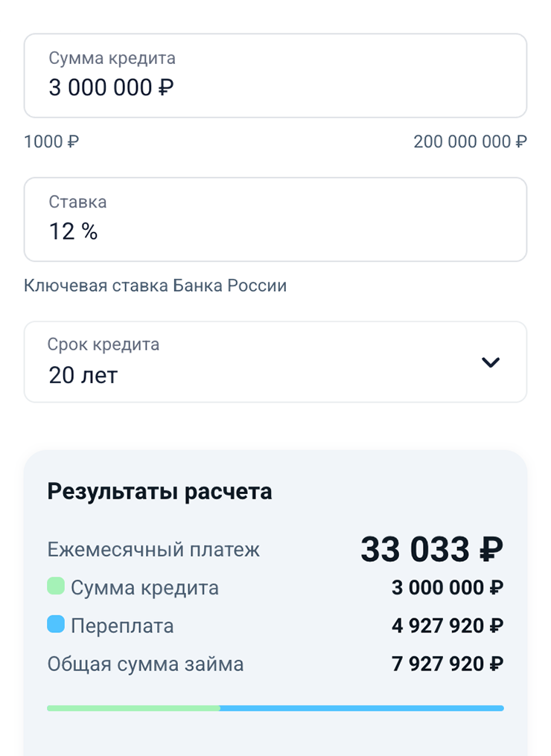The height and width of the screenshot is (756, 551).
Task: Select the 3 000 000 ₽ result value
Action: 448,588
